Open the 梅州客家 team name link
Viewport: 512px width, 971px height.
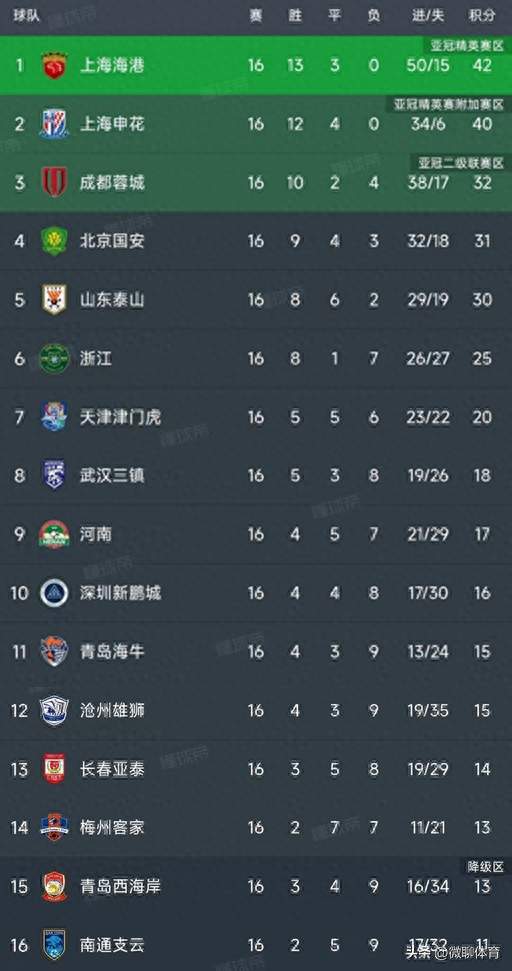point(113,827)
